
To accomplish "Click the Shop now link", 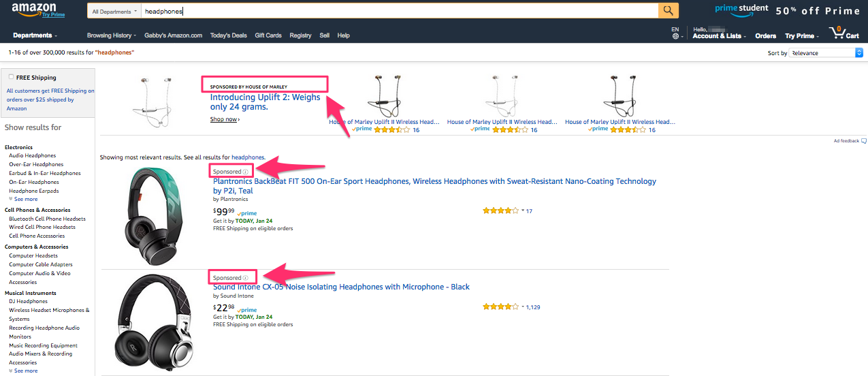I will pyautogui.click(x=225, y=119).
